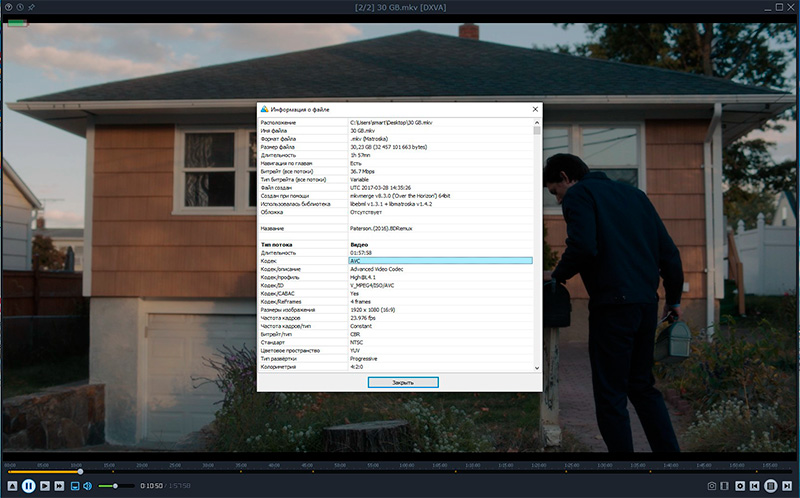
Task: Click the frame step play icon
Action: pyautogui.click(x=45, y=485)
